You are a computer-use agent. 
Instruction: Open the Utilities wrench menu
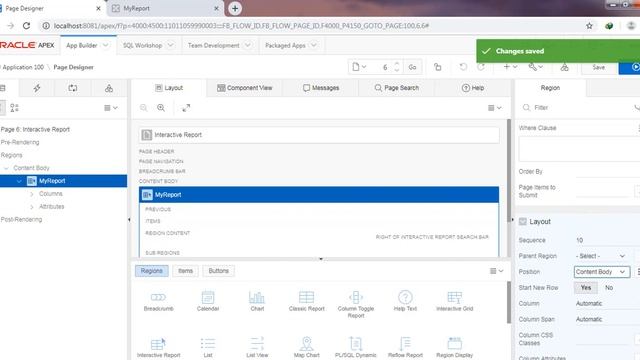536,67
